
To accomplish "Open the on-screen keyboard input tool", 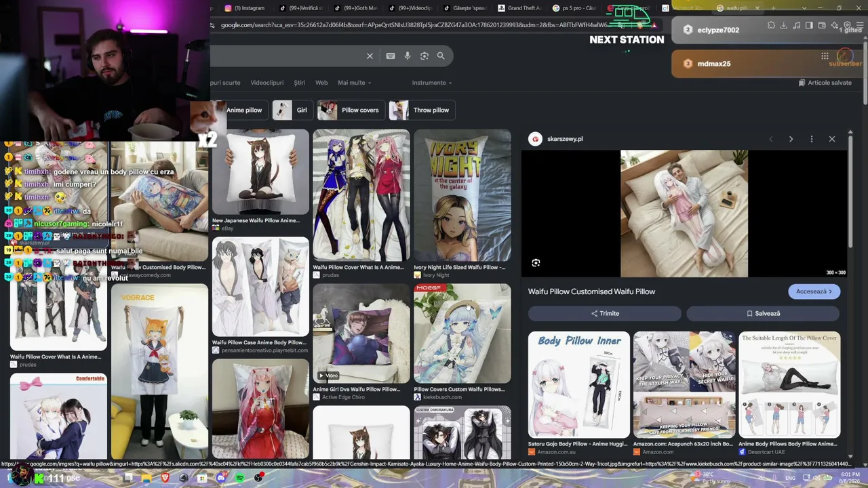I will (x=391, y=56).
